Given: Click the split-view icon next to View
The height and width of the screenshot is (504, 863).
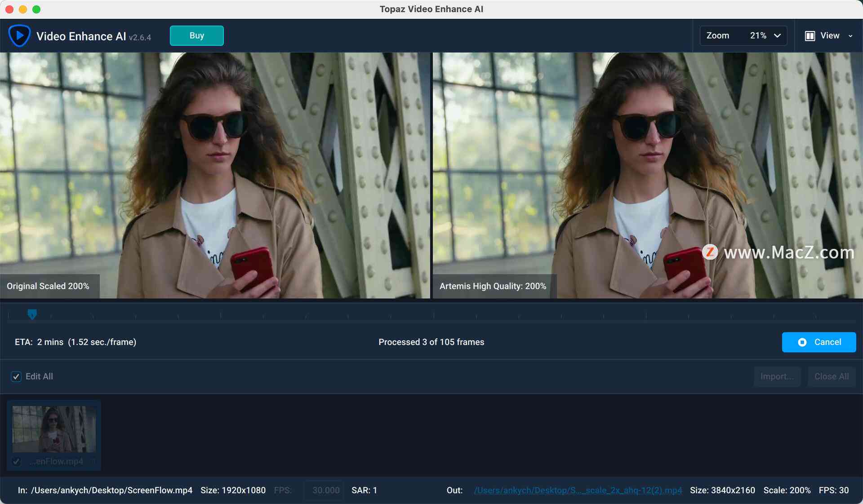Looking at the screenshot, I should [810, 36].
